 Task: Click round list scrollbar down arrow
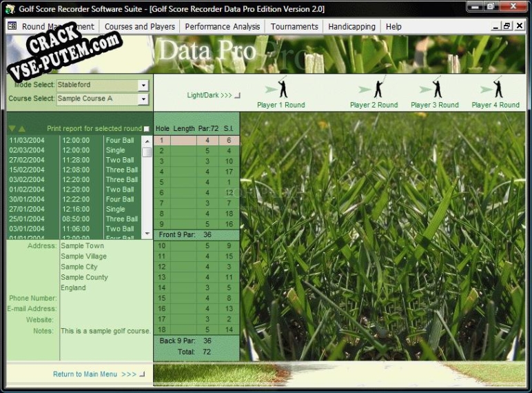click(147, 234)
